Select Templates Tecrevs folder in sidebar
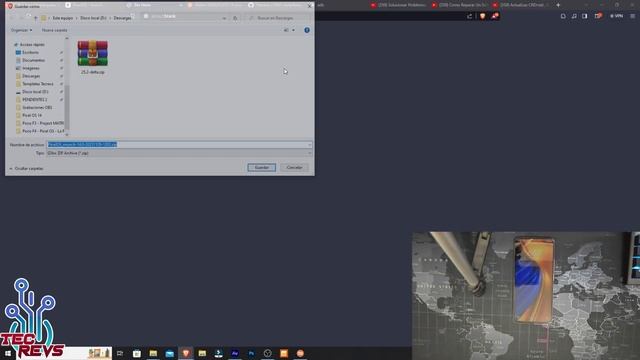The height and width of the screenshot is (360, 640). [x=38, y=84]
